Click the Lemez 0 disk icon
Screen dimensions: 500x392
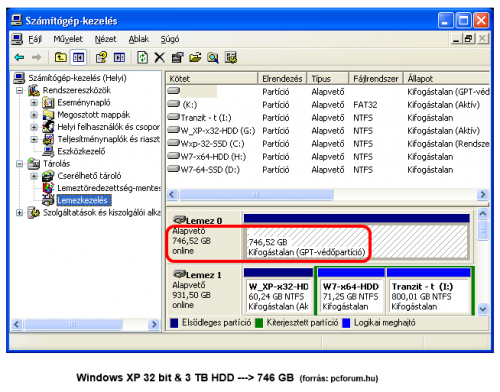click(180, 220)
